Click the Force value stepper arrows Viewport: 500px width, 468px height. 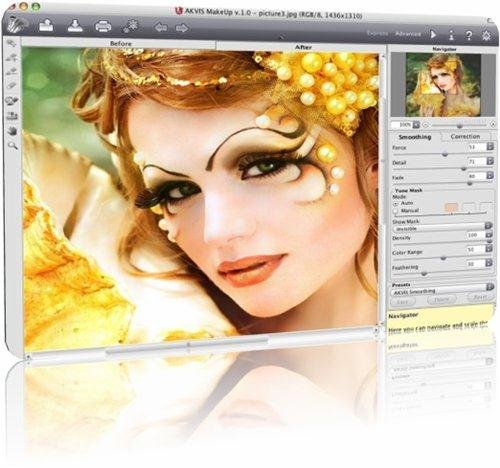pos(490,146)
